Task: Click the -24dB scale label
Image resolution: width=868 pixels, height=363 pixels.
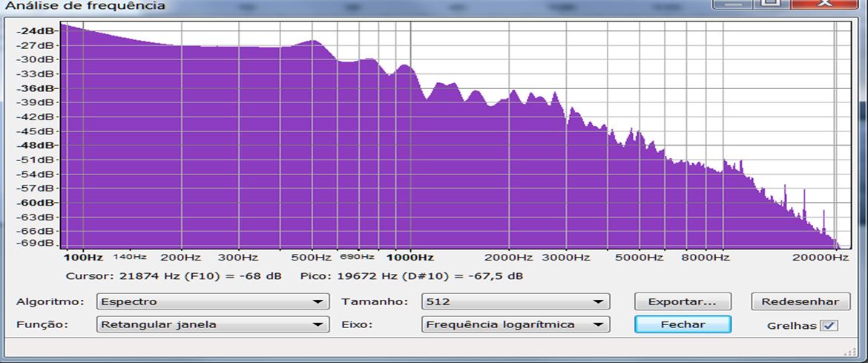Action: (x=34, y=31)
